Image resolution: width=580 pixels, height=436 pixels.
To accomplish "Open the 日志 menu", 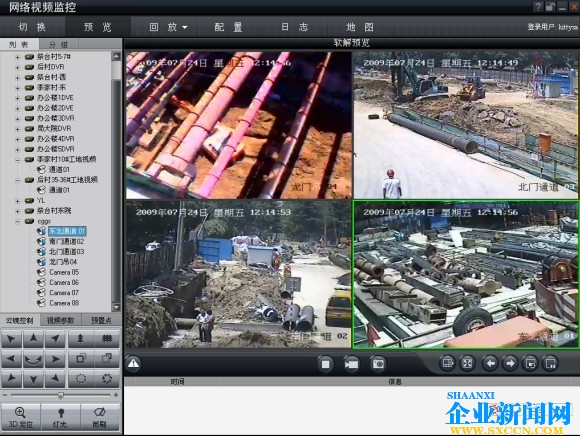I will (x=294, y=27).
